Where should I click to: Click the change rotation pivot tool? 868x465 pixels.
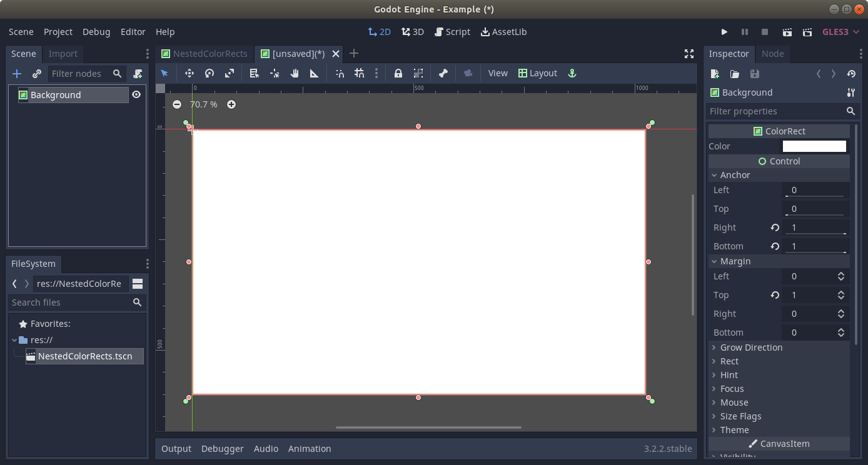(x=275, y=73)
